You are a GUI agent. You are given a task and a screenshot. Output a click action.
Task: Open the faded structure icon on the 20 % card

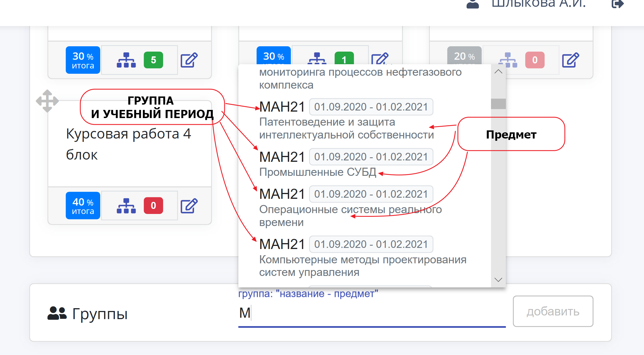(x=508, y=60)
